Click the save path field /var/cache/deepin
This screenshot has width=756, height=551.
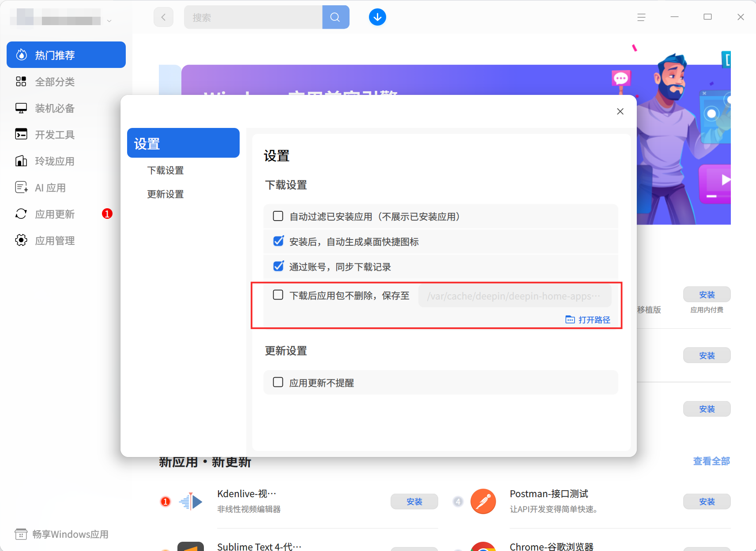tap(515, 296)
